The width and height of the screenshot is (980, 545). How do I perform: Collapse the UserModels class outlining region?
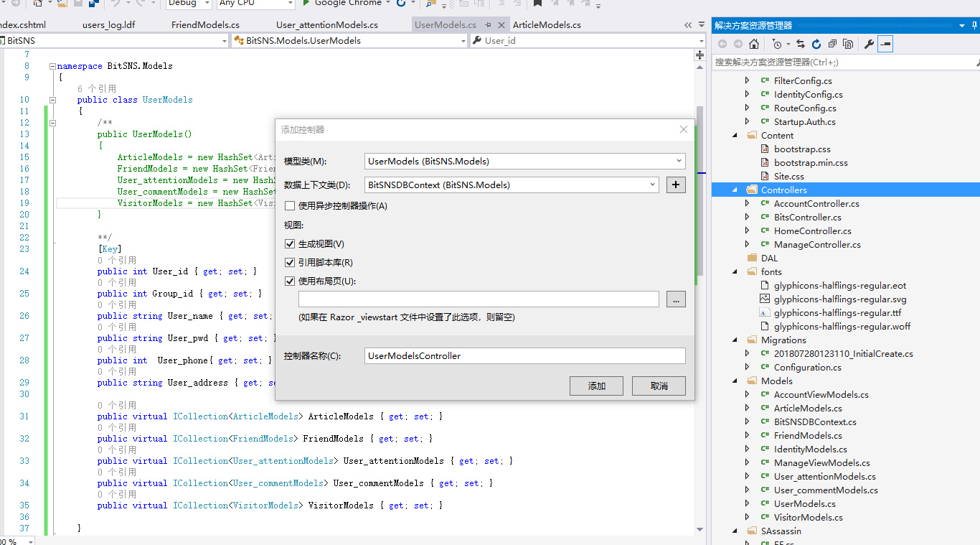coord(52,100)
